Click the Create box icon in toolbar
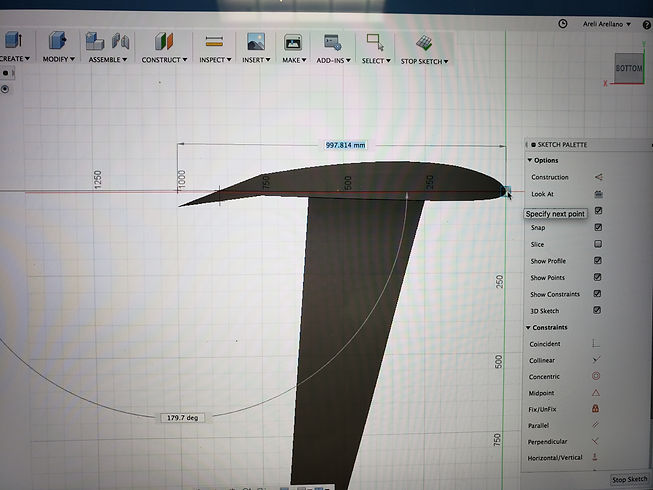The image size is (653, 490). click(13, 40)
